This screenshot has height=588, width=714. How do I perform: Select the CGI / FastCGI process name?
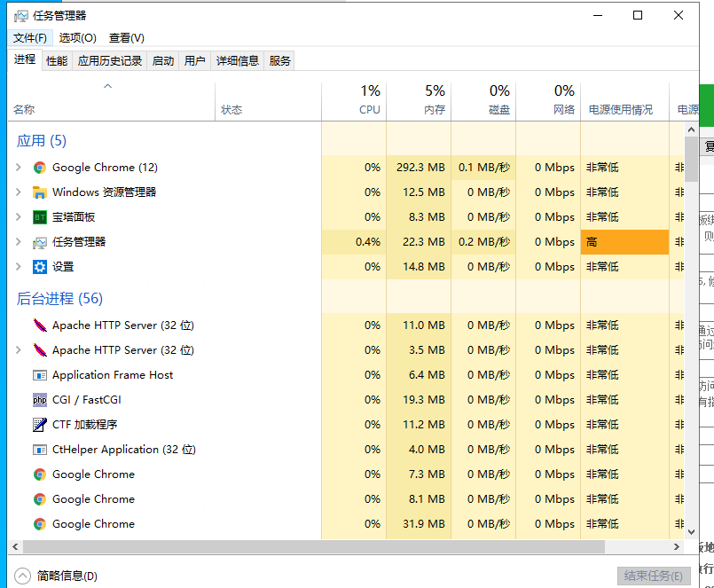(87, 400)
